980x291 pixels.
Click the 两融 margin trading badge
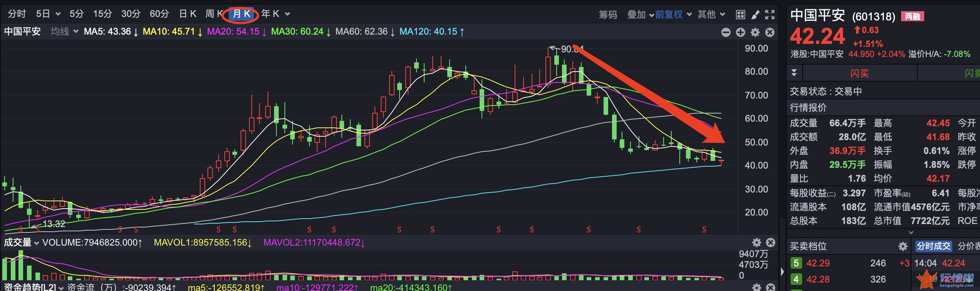pos(912,16)
